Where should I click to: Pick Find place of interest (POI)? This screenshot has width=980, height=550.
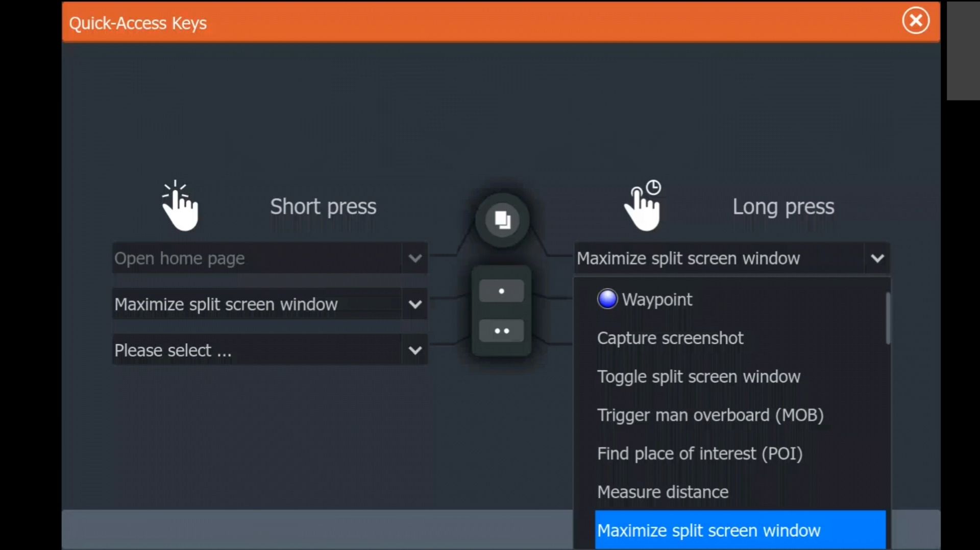[699, 453]
